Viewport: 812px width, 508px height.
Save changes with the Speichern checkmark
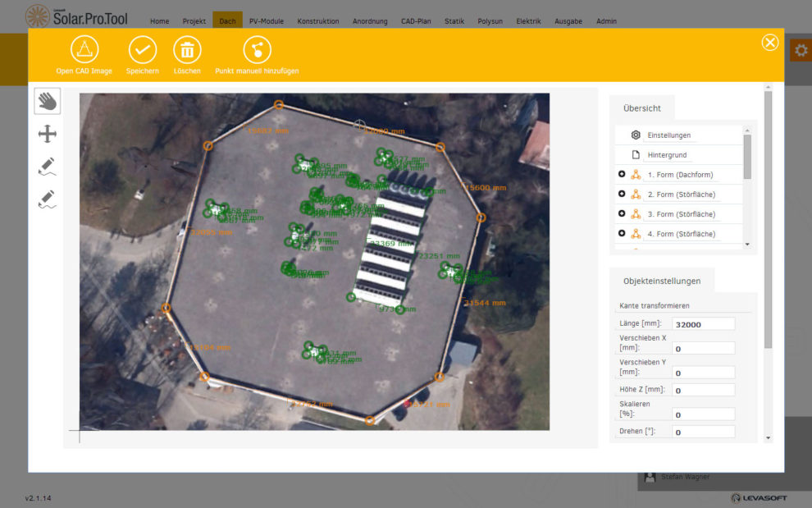[x=143, y=50]
